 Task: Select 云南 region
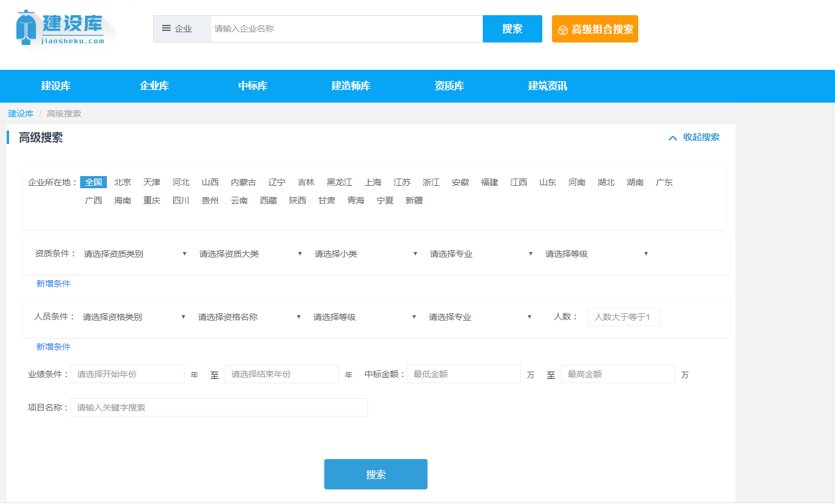click(239, 200)
